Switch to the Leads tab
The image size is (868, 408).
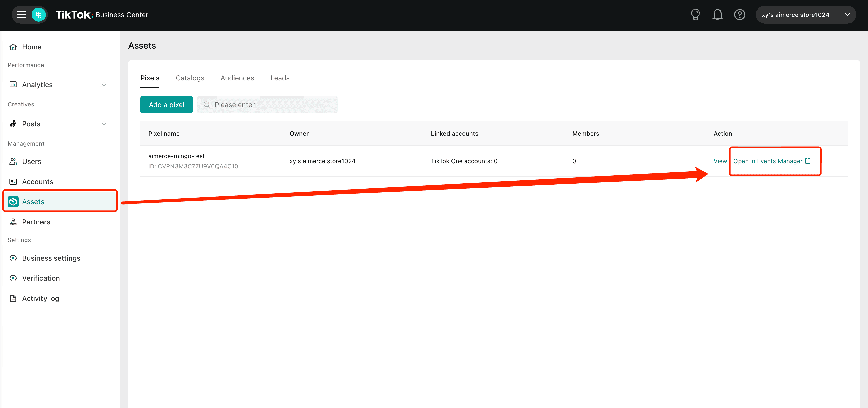point(280,78)
